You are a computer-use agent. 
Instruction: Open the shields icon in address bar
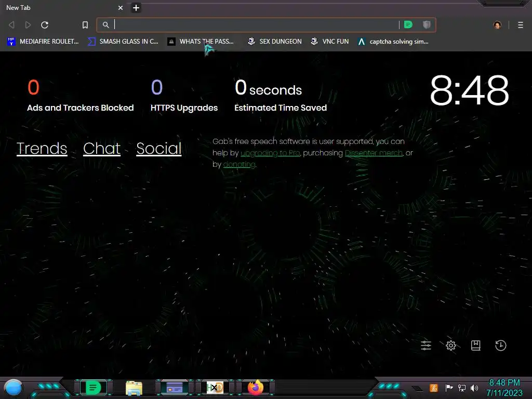[x=427, y=24]
